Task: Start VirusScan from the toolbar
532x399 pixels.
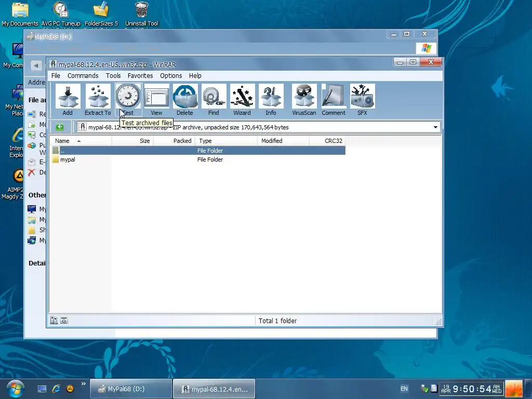Action: (304, 100)
